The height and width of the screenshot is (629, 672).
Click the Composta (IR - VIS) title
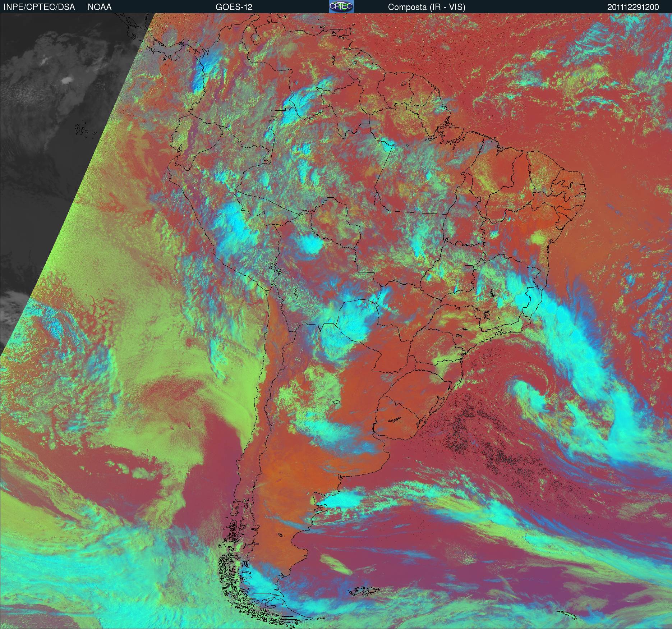pyautogui.click(x=427, y=7)
